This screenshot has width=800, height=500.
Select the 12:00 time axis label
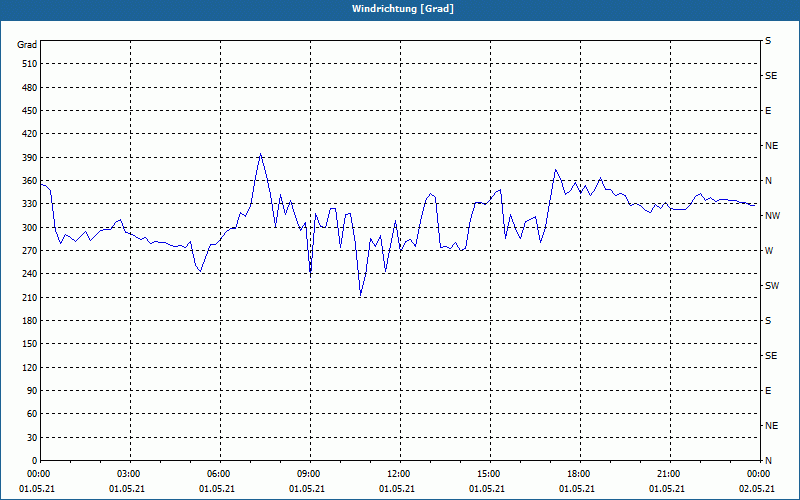tap(397, 474)
